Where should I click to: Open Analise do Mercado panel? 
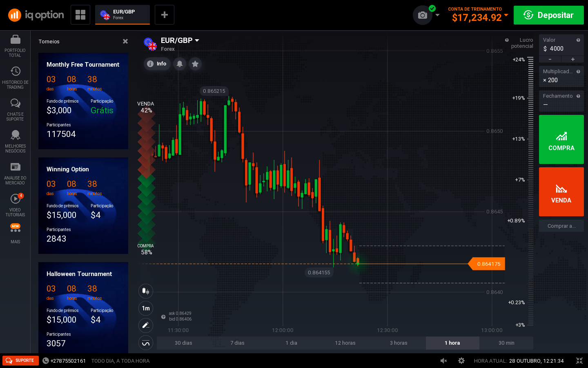pos(15,174)
